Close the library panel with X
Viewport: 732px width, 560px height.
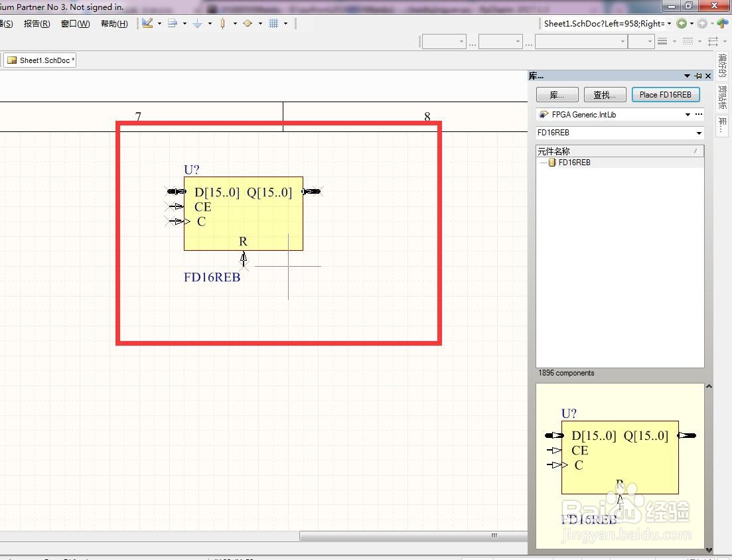coord(709,76)
